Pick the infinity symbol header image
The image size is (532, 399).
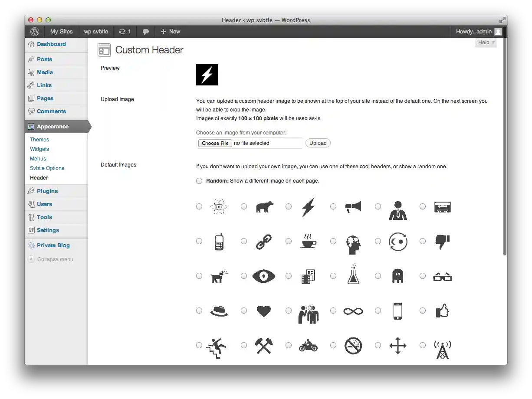point(353,311)
